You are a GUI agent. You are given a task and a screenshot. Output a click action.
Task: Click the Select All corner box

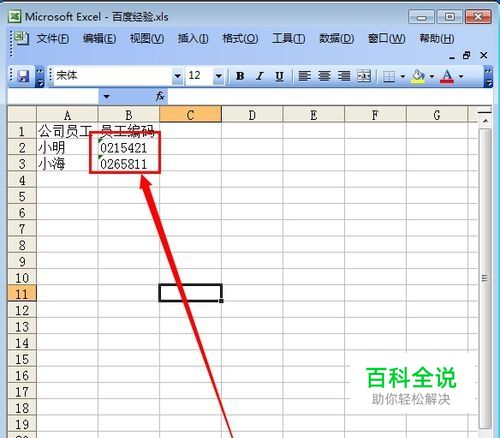point(22,115)
